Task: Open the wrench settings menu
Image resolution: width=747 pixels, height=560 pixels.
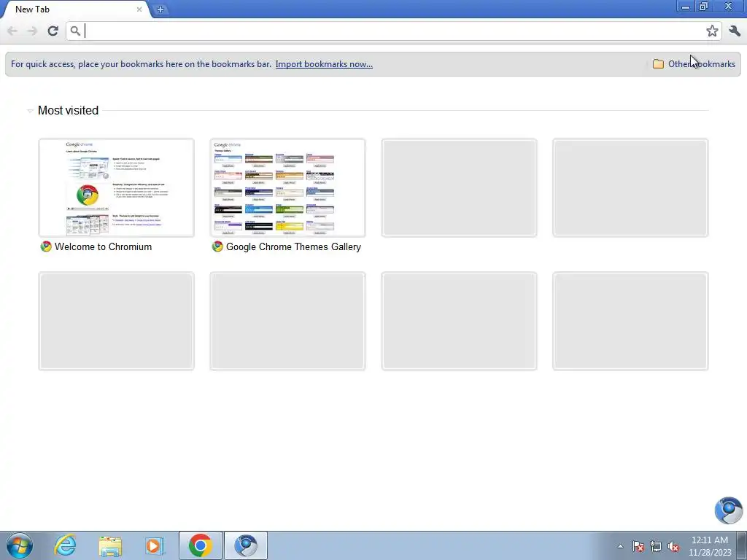Action: (x=735, y=31)
